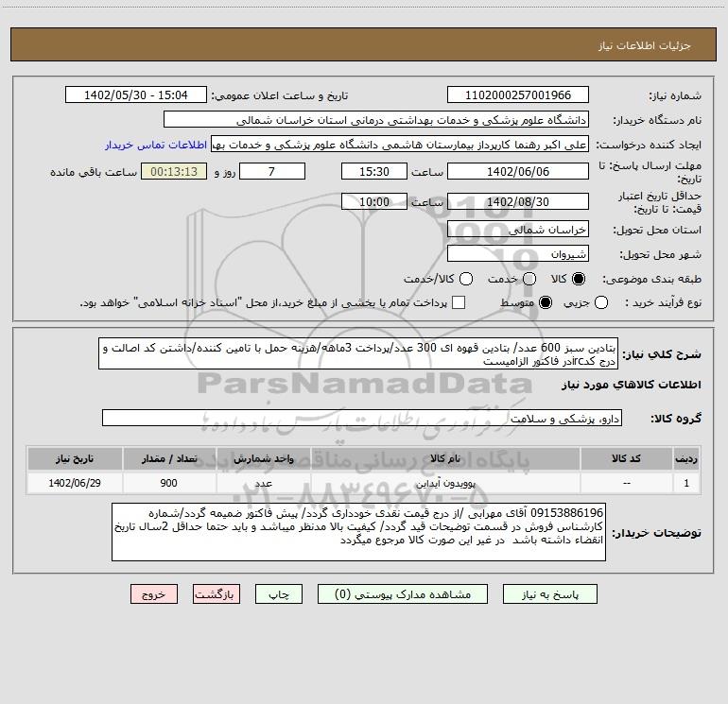The image size is (728, 704).
Task: Click the کد کالا column header
Action: click(x=626, y=458)
